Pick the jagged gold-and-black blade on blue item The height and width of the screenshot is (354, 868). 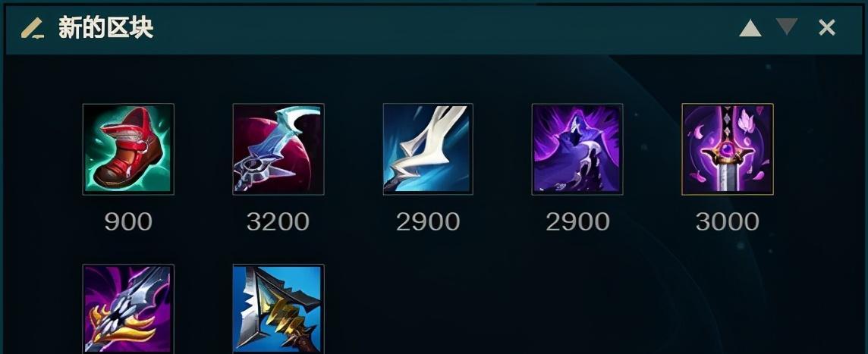point(278,309)
